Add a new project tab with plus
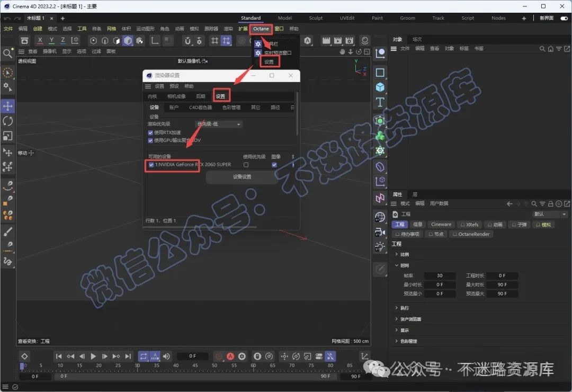 click(62, 18)
